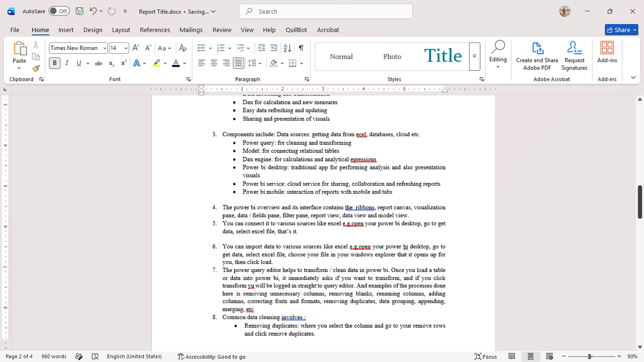Apply the red font color
Image resolution: width=644 pixels, height=362 pixels.
tap(177, 63)
